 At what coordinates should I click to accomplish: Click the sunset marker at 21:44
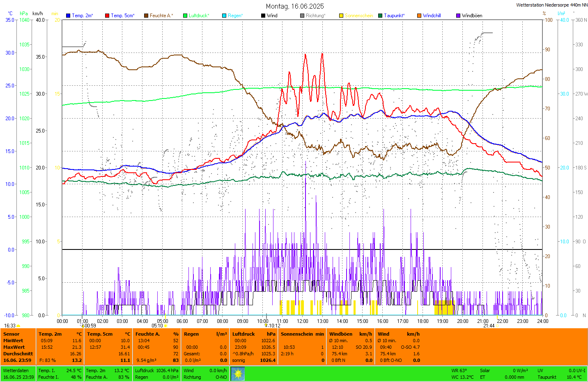click(497, 326)
